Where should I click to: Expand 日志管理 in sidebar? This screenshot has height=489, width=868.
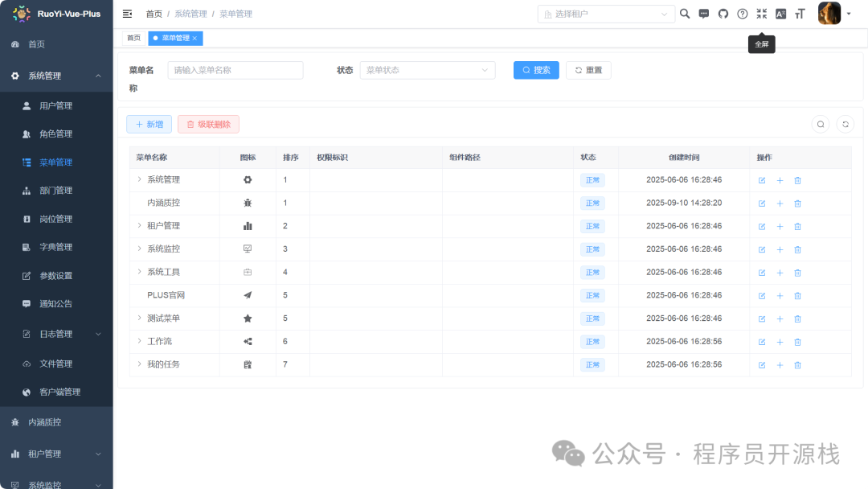(56, 334)
